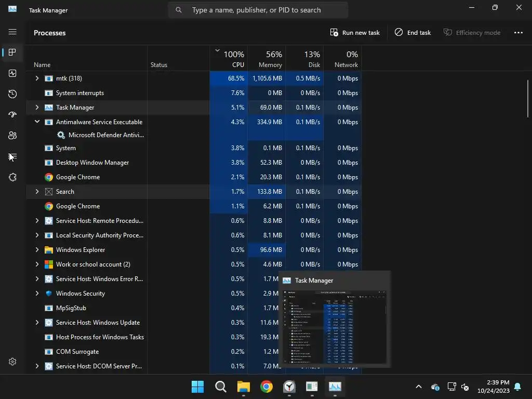Image resolution: width=532 pixels, height=399 pixels.
Task: Select Host Process for Windows Tasks
Action: tap(100, 337)
